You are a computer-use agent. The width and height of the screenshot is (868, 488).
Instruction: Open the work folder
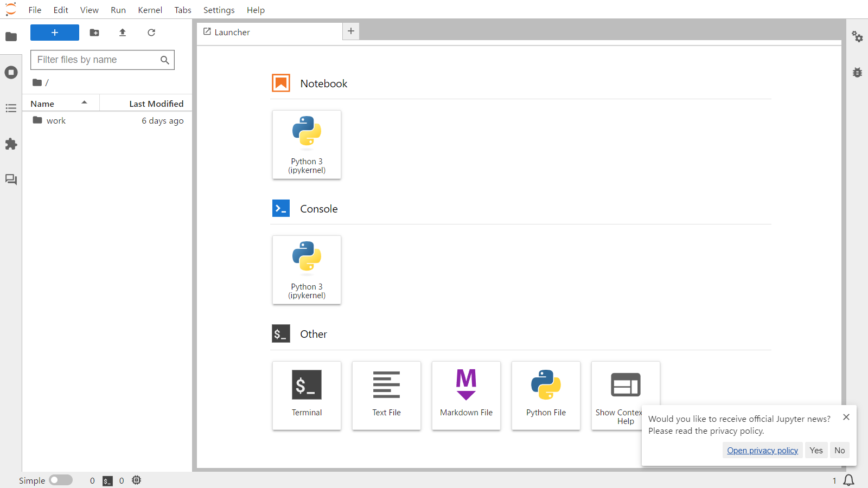[56, 121]
